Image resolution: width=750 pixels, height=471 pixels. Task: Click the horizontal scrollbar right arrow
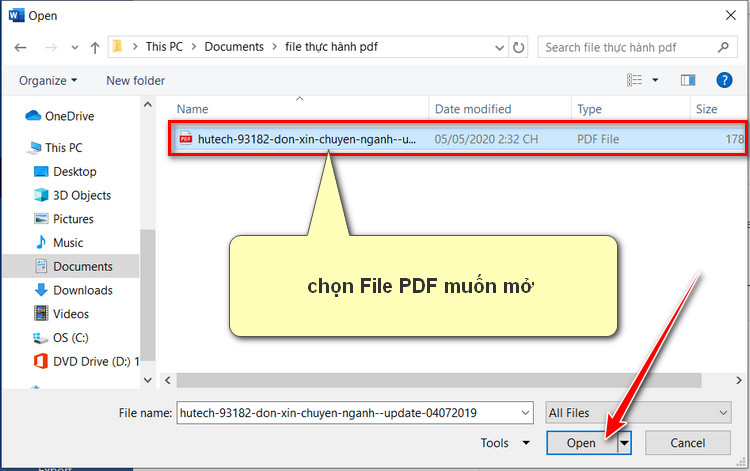click(739, 381)
